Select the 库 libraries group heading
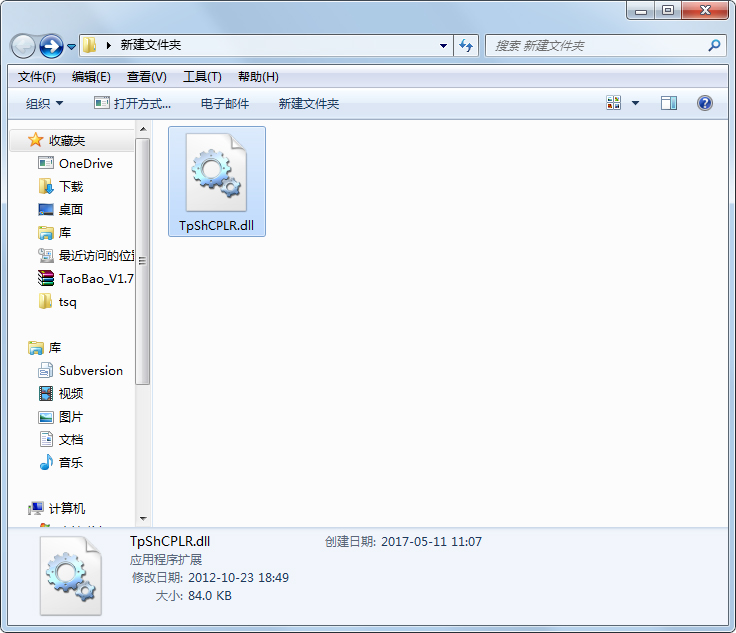The width and height of the screenshot is (736, 633). coord(55,347)
